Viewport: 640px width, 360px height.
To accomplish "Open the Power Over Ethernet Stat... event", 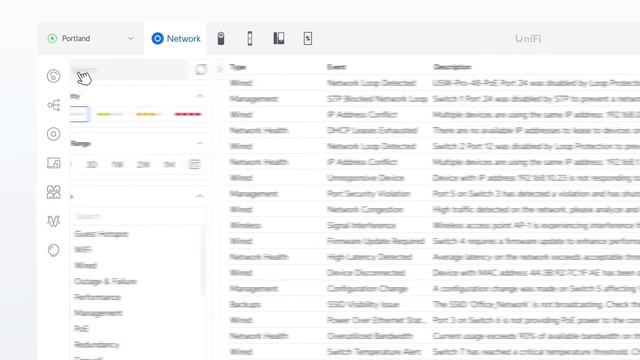I will pos(376,320).
